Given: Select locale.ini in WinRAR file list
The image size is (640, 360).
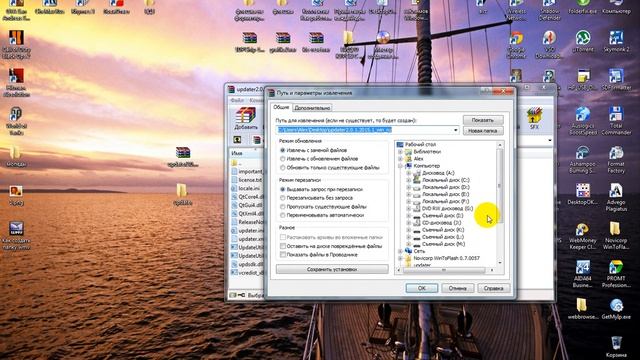Looking at the screenshot, I should click(x=248, y=188).
